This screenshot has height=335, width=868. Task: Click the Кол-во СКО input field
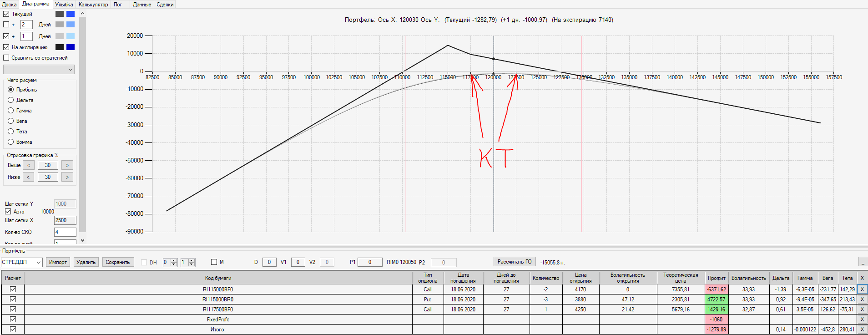click(65, 232)
